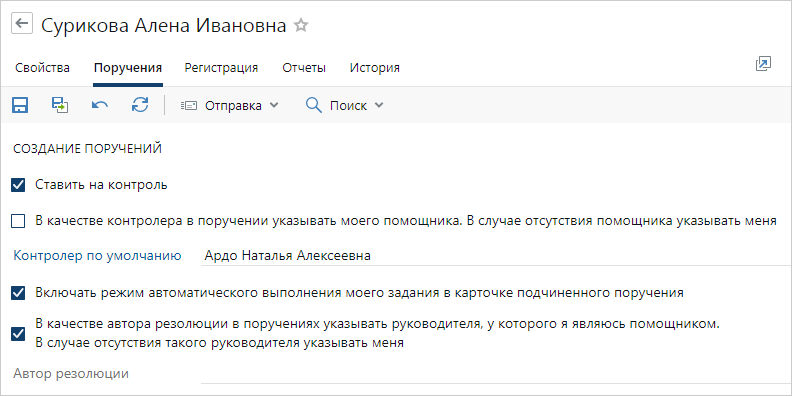The width and height of the screenshot is (792, 396).
Task: Open the Регистрация tab
Action: [x=221, y=68]
